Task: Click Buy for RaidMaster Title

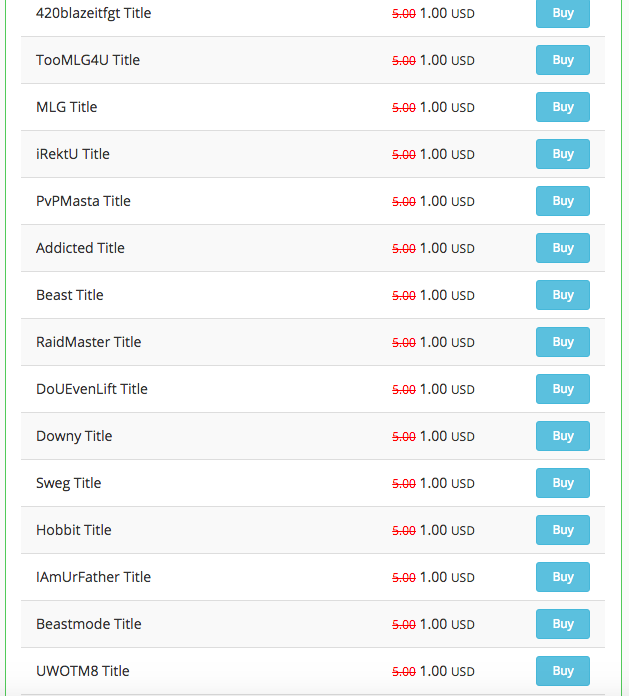Action: (x=562, y=342)
